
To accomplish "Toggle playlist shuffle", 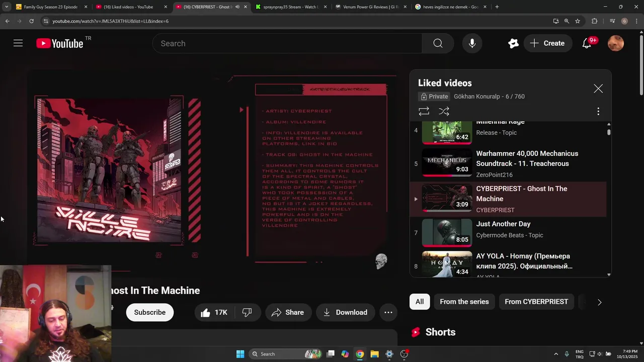I will (444, 111).
